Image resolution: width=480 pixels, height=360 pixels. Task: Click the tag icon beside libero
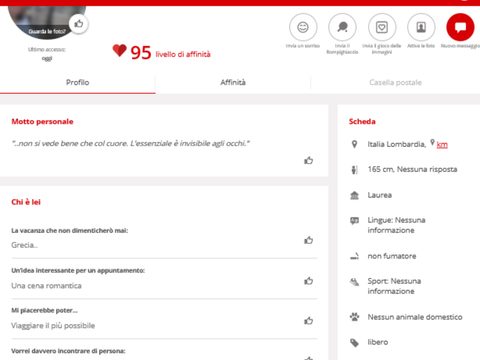click(354, 342)
